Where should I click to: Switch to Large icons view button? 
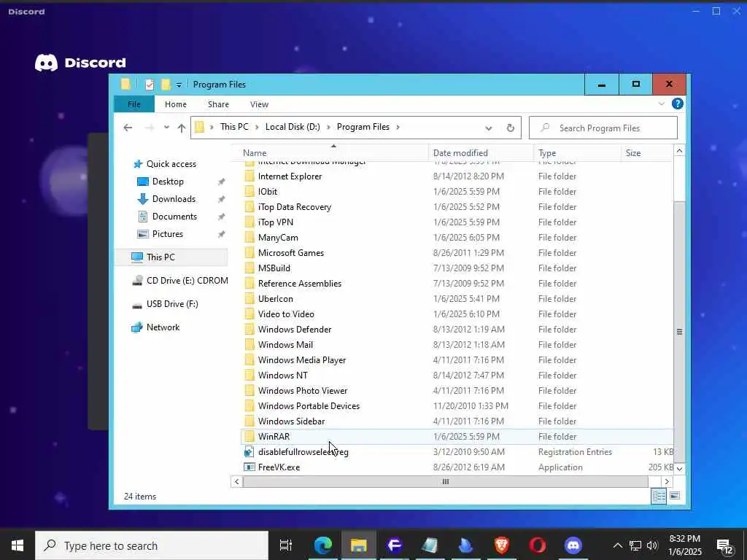[675, 496]
